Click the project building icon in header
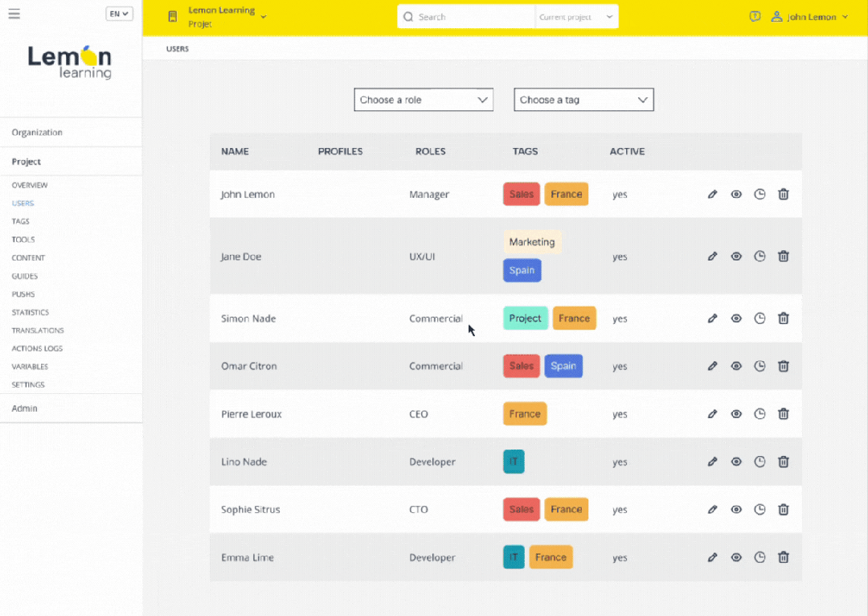Screen dimensions: 868x616 click(173, 17)
